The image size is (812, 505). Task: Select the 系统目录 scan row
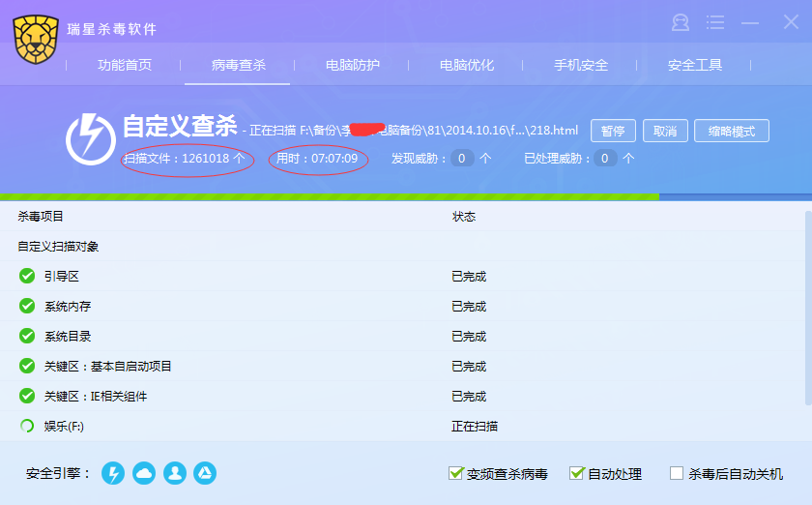click(402, 336)
